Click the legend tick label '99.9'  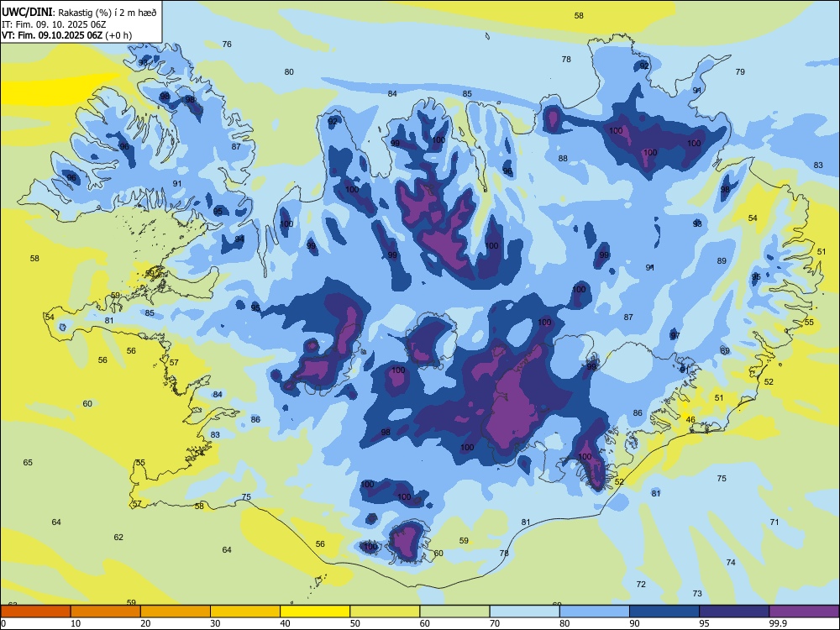click(x=778, y=623)
